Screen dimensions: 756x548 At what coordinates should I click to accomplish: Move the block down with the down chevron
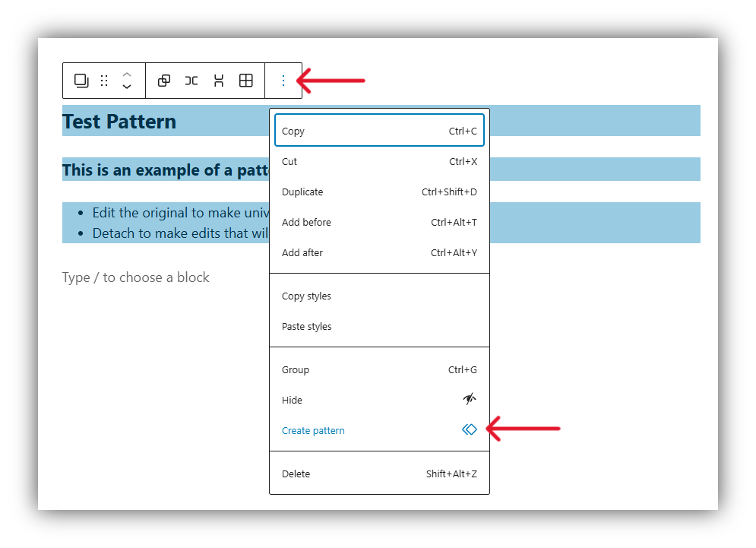[x=127, y=87]
